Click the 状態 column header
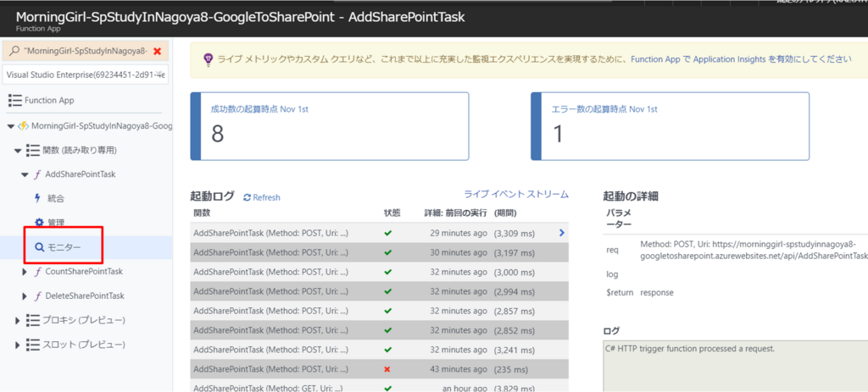 point(392,213)
